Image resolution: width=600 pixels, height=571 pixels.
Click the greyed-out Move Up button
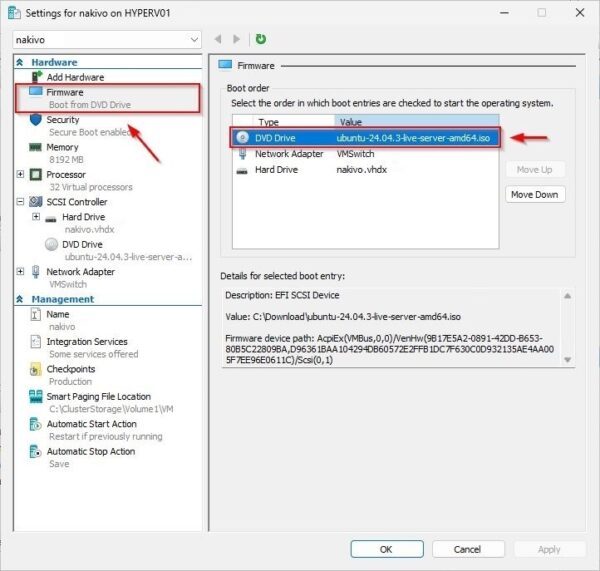point(535,170)
